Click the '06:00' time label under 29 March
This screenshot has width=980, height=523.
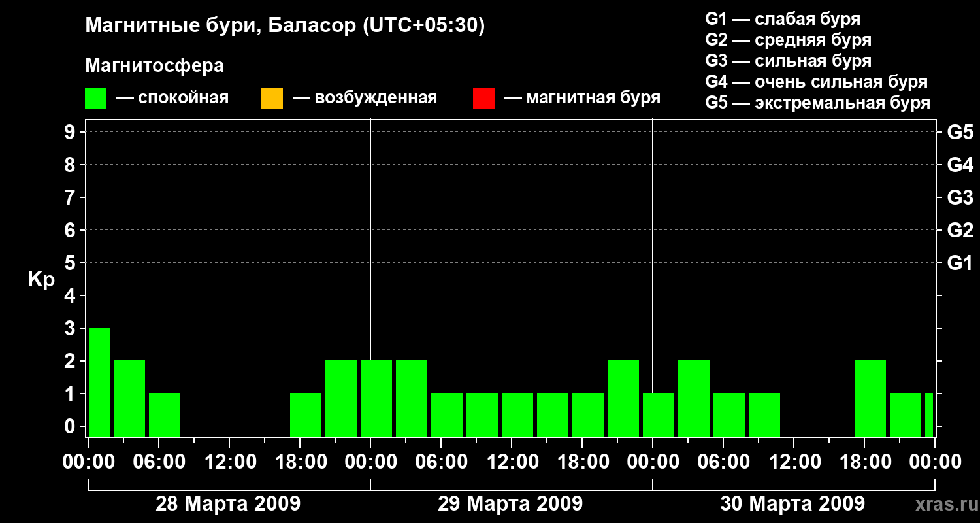pos(440,462)
